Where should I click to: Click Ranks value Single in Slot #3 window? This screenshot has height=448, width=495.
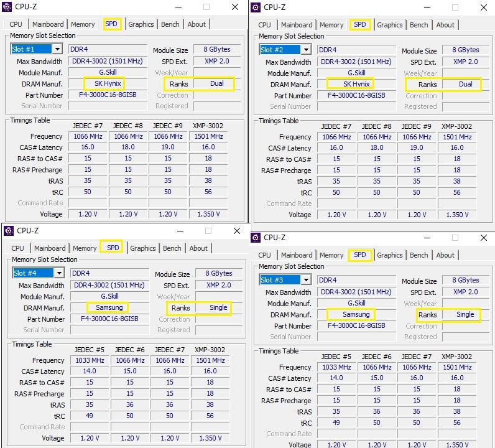coord(465,315)
